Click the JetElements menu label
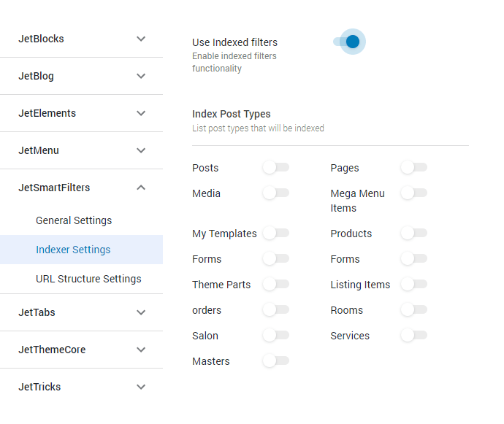504x424 pixels. point(47,113)
